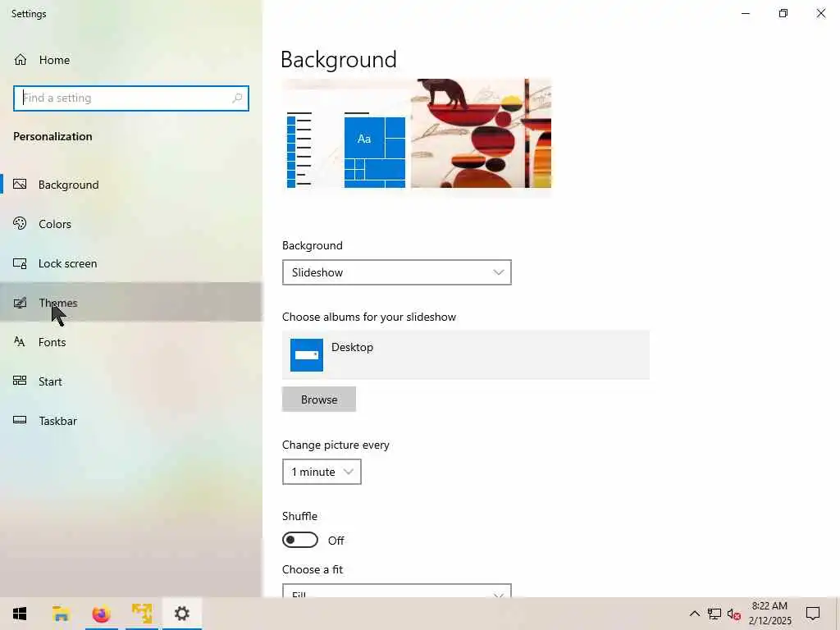This screenshot has height=630, width=840.
Task: Focus the Find a setting search box
Action: (130, 98)
